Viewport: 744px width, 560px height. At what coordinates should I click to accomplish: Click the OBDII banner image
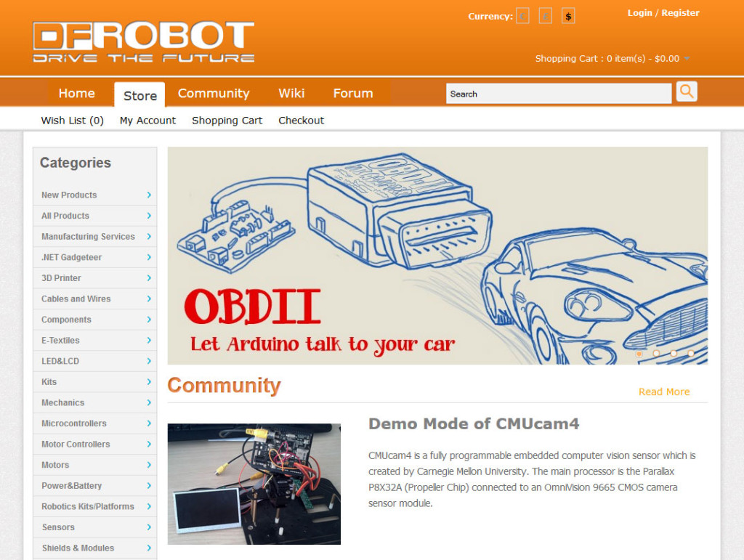tap(437, 256)
